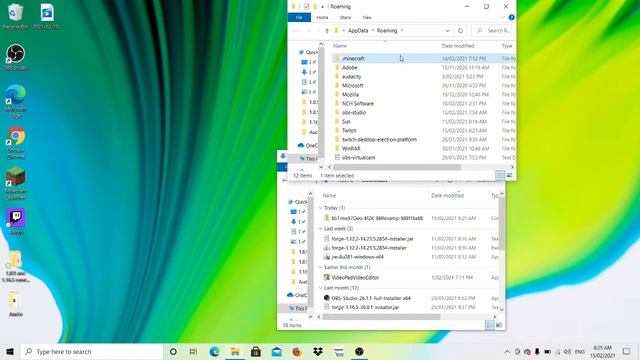This screenshot has height=360, width=640.
Task: Open the OBS Studio desktop shortcut
Action: [16, 57]
